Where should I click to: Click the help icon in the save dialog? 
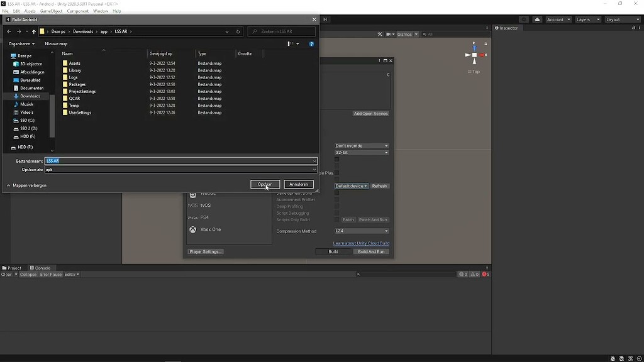coord(313,43)
